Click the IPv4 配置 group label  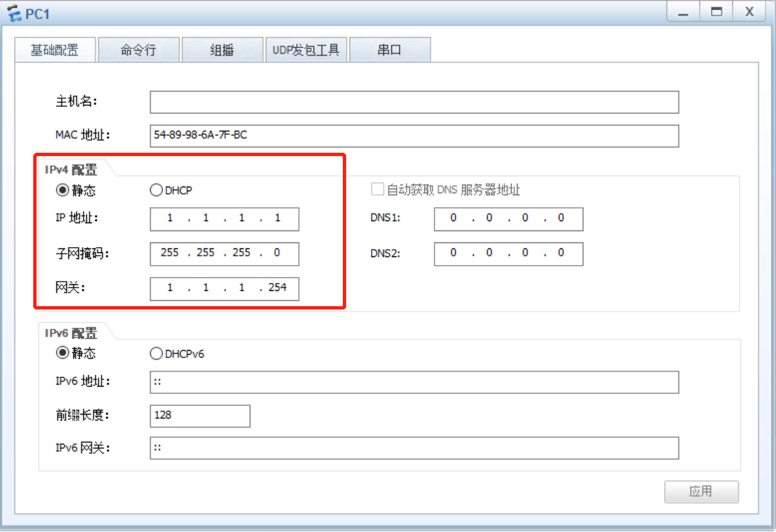coord(71,170)
